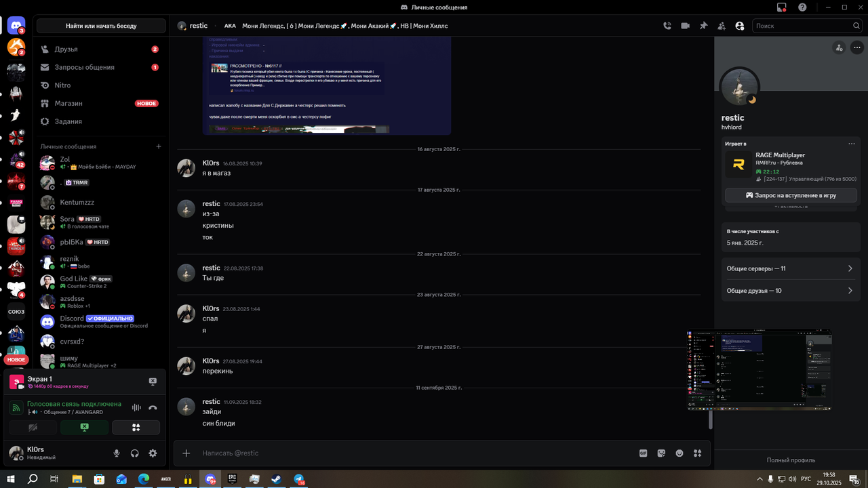Open conversation with reznik
Screen dimensions: 868x488
(x=101, y=262)
